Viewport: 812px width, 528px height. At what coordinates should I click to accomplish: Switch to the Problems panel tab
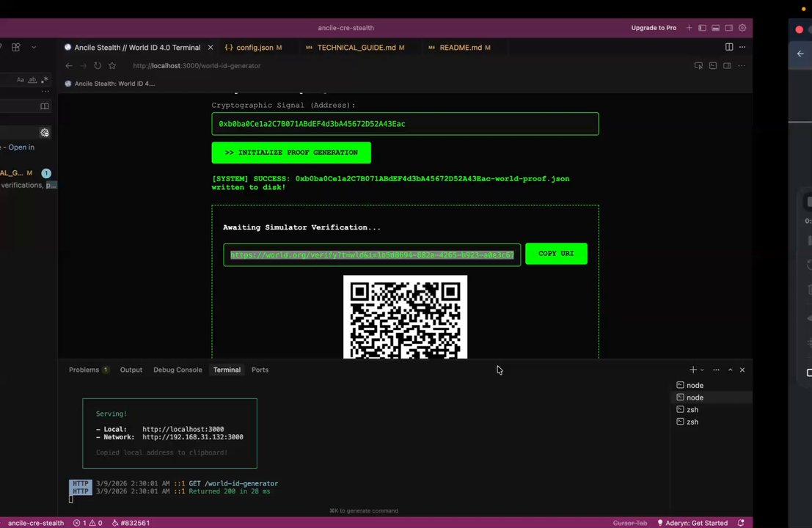[x=89, y=370]
